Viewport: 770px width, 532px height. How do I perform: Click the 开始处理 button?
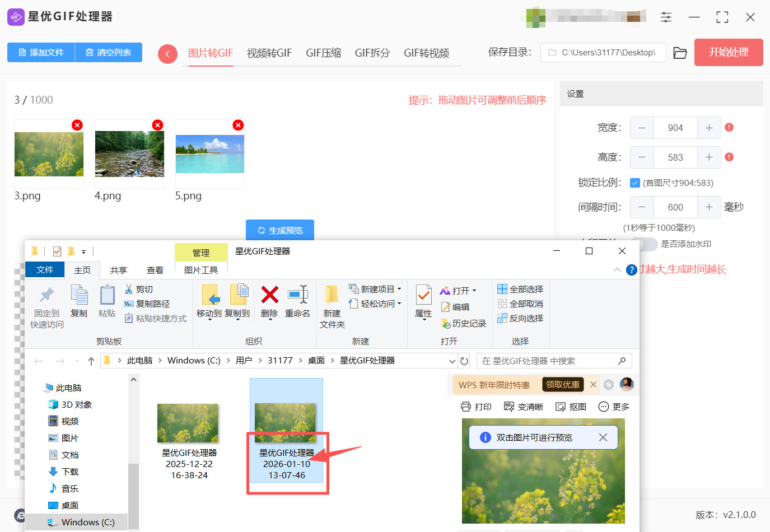(x=728, y=52)
